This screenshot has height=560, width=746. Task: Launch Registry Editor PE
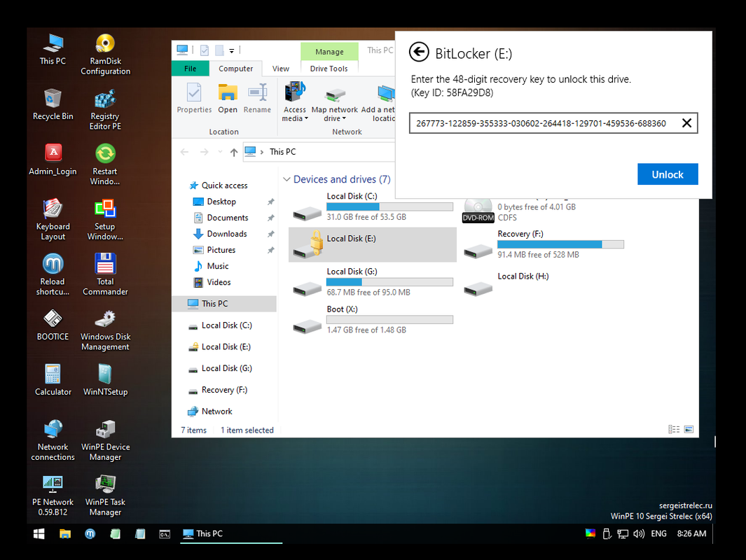105,109
